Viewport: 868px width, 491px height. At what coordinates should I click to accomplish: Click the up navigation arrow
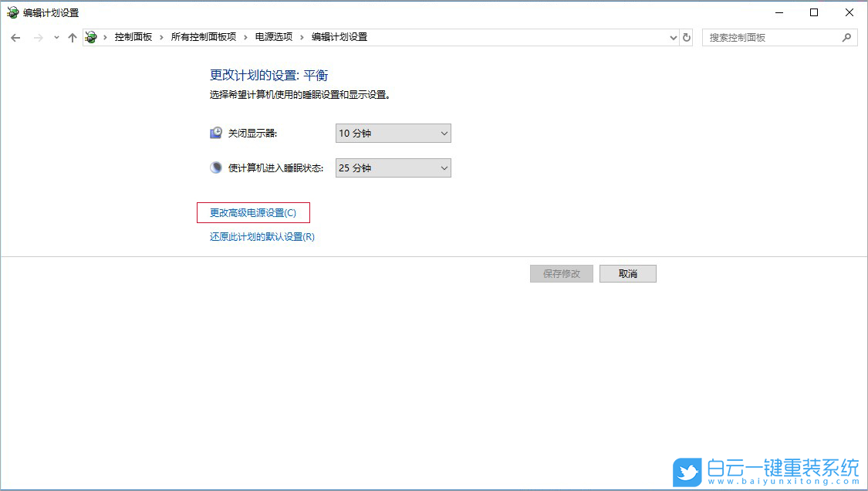coord(73,36)
